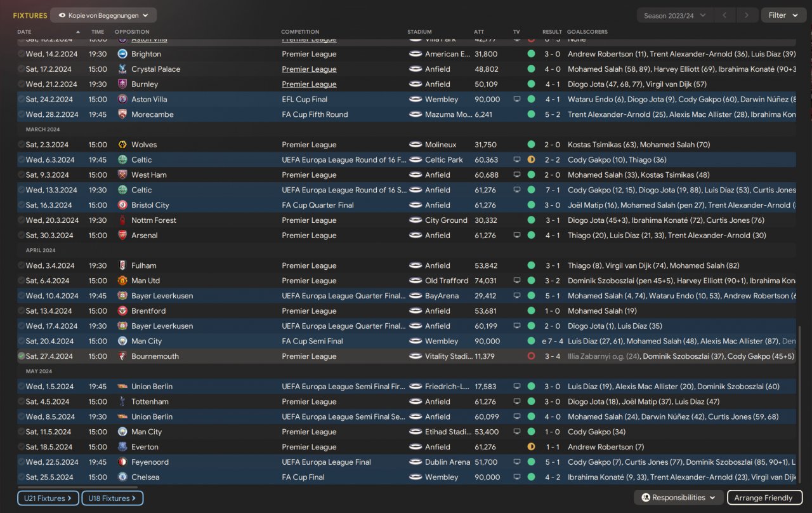The width and height of the screenshot is (812, 513).
Task: Toggle the check mark beside Wed, 14.2.2024
Action: click(x=22, y=54)
